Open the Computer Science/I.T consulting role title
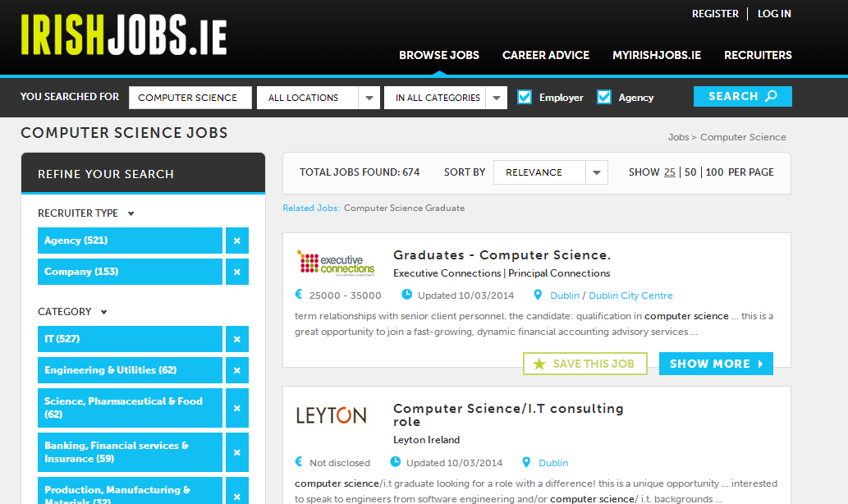848x504 pixels. click(508, 415)
